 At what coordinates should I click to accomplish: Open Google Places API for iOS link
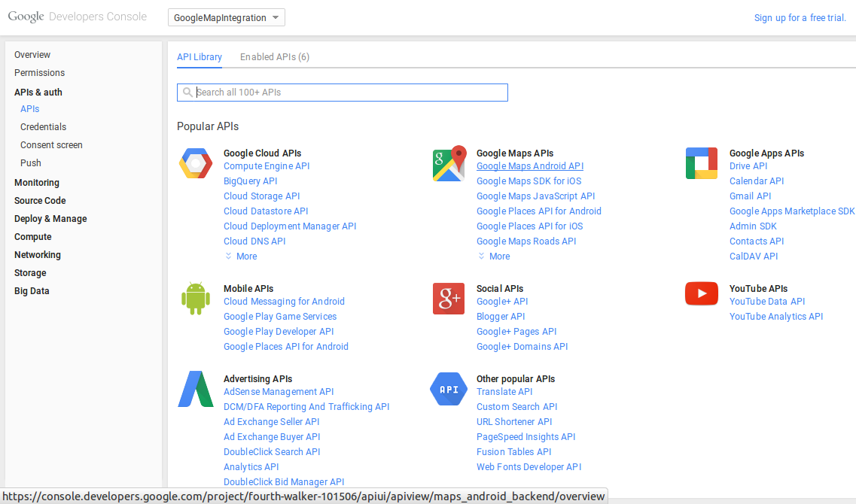point(529,226)
